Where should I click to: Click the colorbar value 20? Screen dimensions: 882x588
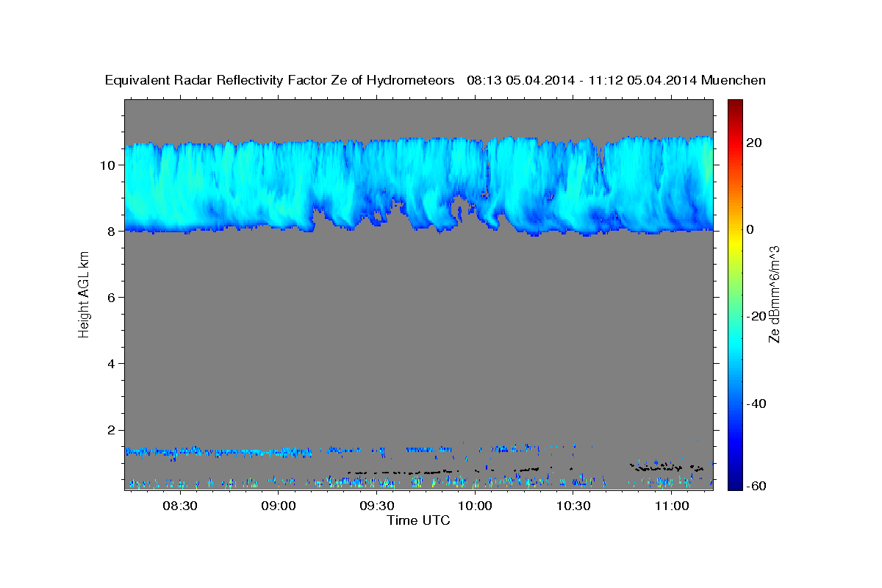pyautogui.click(x=755, y=143)
